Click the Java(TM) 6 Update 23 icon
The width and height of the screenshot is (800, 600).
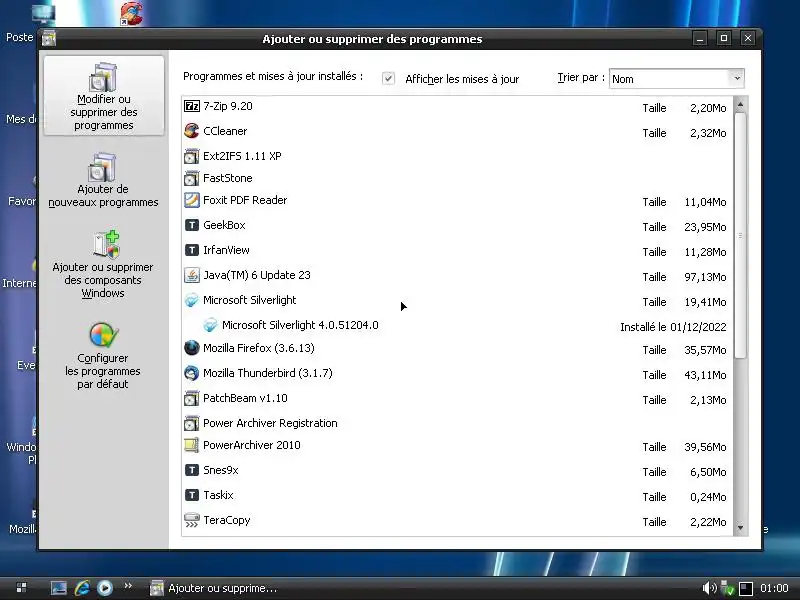[x=191, y=275]
